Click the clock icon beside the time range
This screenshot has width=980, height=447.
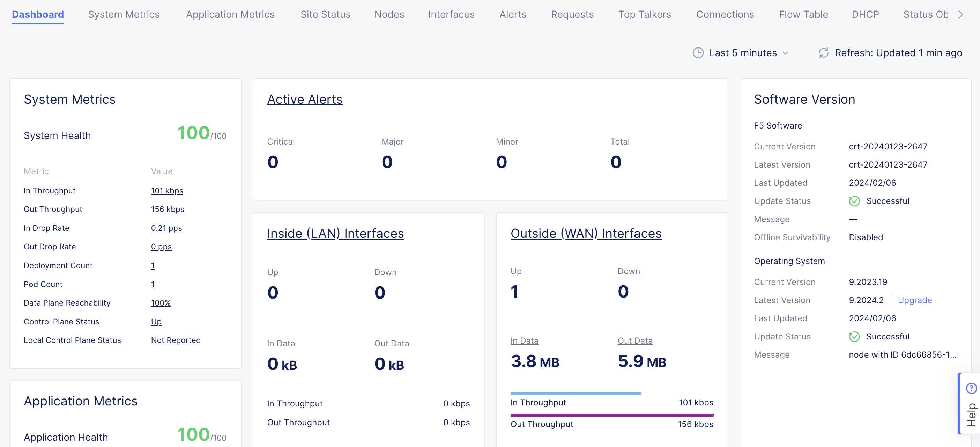tap(698, 53)
